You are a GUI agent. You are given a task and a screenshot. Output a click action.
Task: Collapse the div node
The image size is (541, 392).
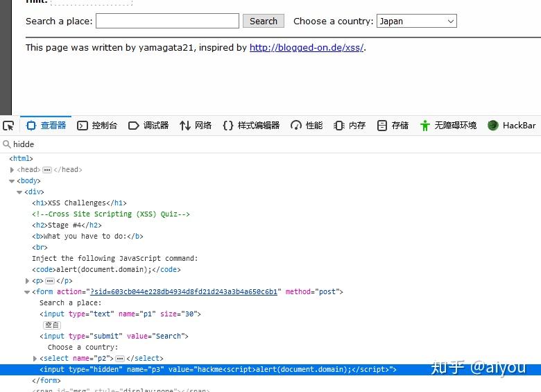19,192
